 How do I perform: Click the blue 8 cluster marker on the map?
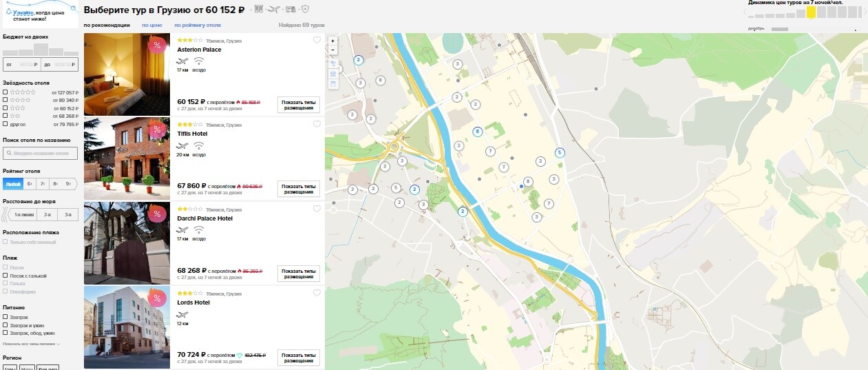tap(477, 132)
